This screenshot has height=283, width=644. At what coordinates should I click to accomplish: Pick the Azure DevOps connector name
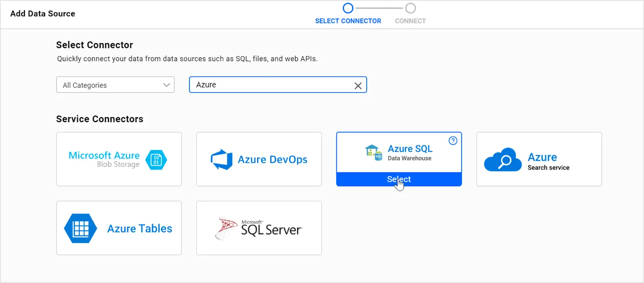point(272,160)
